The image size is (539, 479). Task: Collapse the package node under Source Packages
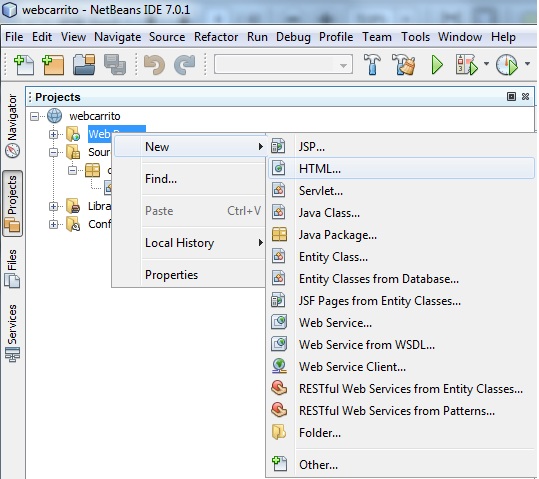coord(72,170)
